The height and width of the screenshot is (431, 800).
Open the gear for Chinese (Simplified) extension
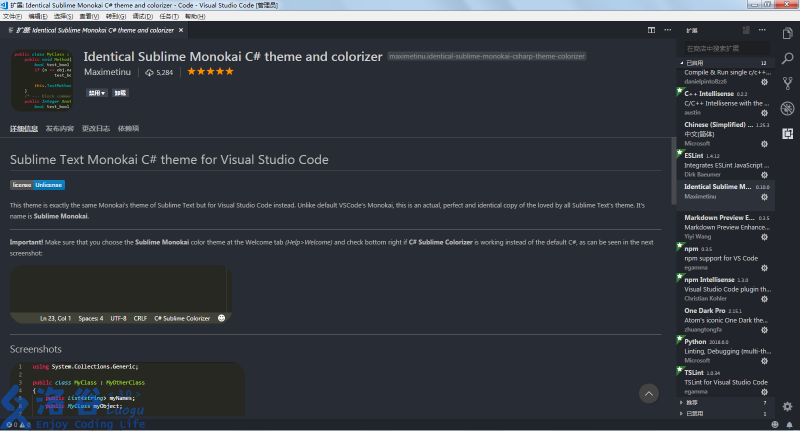(x=764, y=144)
